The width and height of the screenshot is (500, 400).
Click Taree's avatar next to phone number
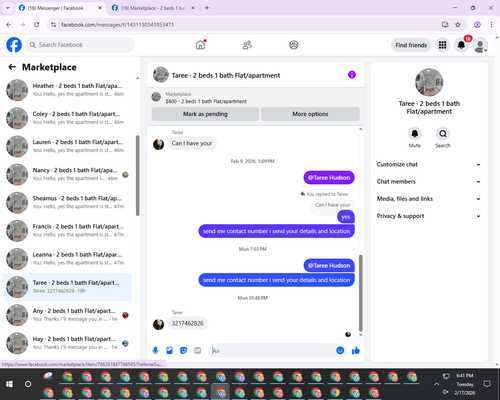158,324
